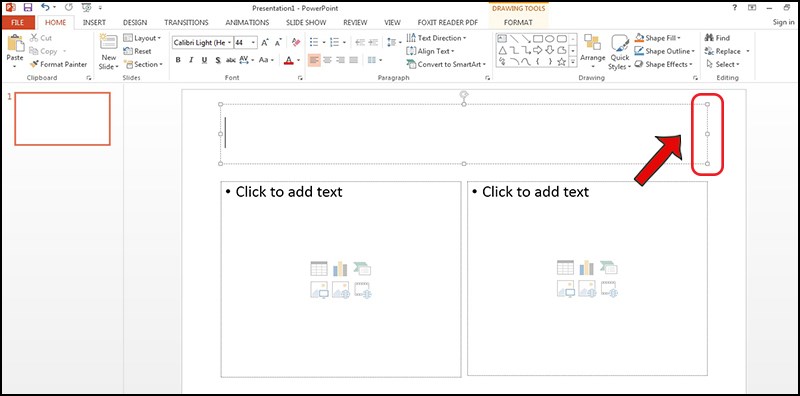Open PowerPoint Help question mark
Image resolution: width=800 pixels, height=396 pixels.
point(735,8)
